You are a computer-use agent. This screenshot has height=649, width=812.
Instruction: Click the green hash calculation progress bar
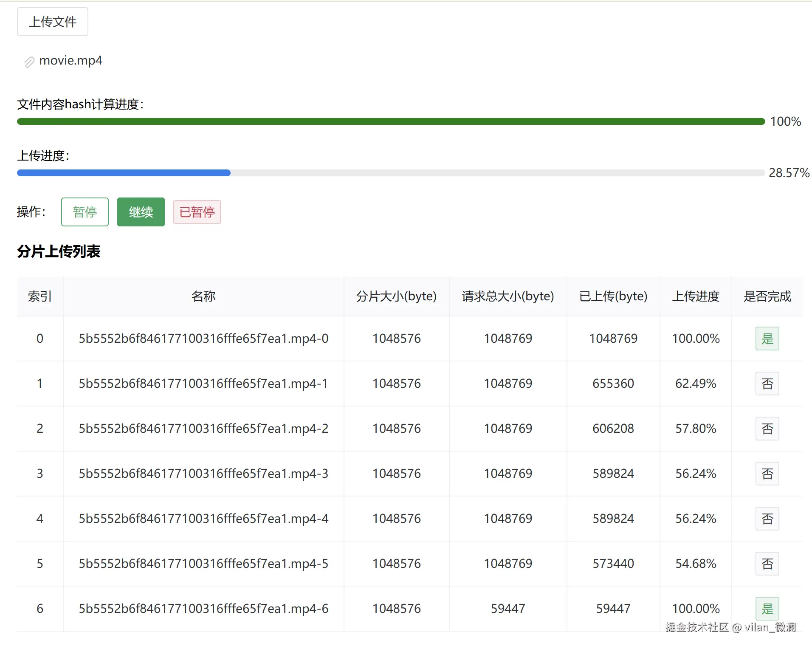pyautogui.click(x=391, y=122)
